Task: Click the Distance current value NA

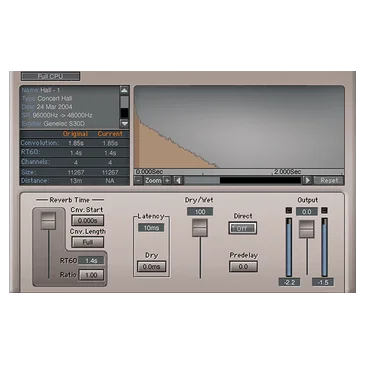Action: click(x=110, y=181)
